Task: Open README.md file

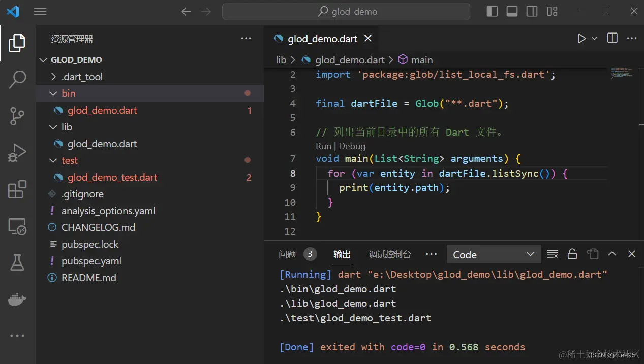Action: click(149, 278)
